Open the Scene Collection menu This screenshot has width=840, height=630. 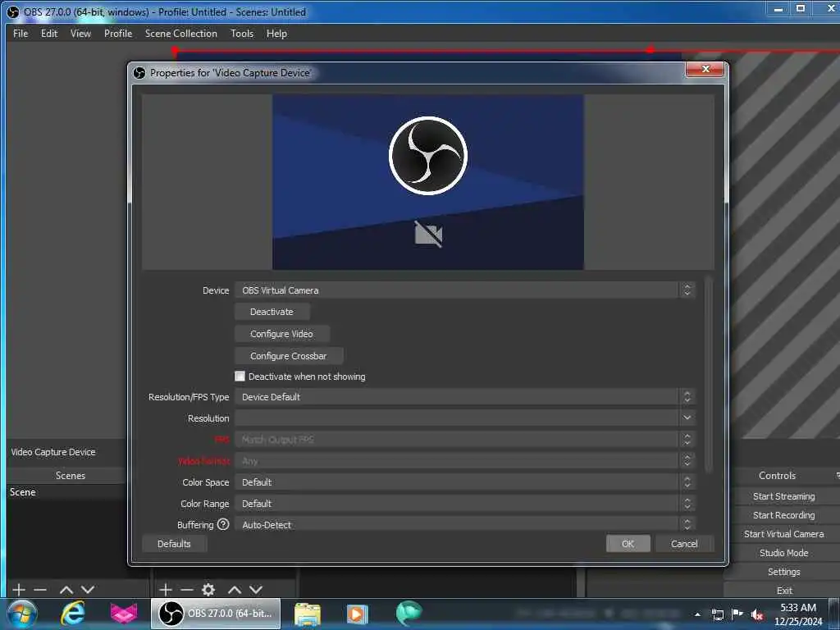(181, 33)
